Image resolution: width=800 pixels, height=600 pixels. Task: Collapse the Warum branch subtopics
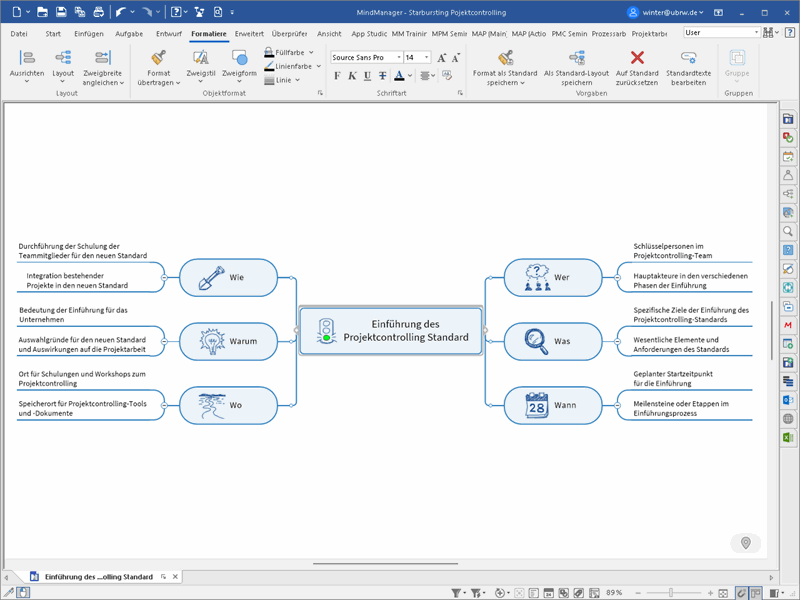(164, 341)
